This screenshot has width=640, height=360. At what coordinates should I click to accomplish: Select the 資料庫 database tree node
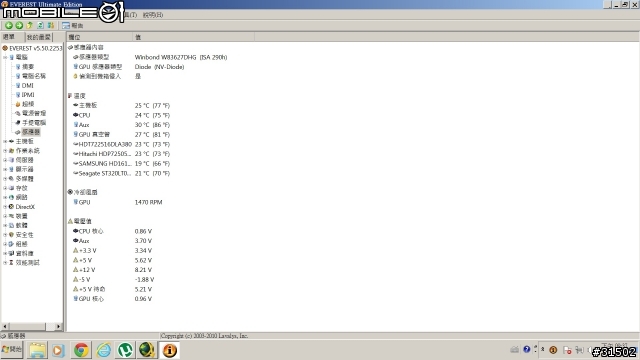(21, 253)
